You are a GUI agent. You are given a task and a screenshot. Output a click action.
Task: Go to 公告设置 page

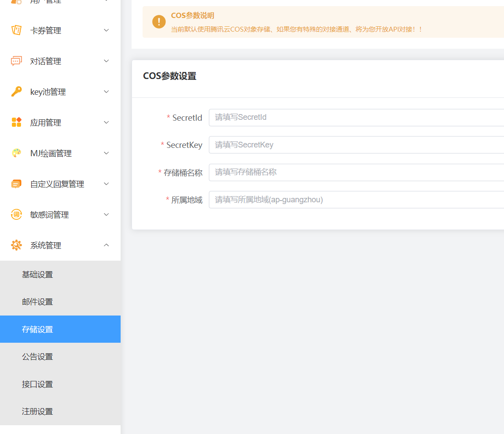(37, 357)
